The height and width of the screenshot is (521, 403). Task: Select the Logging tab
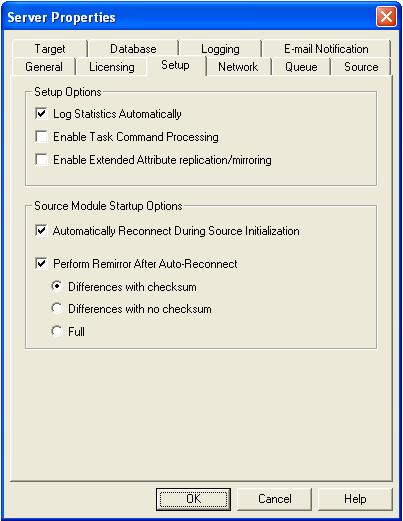pyautogui.click(x=220, y=49)
